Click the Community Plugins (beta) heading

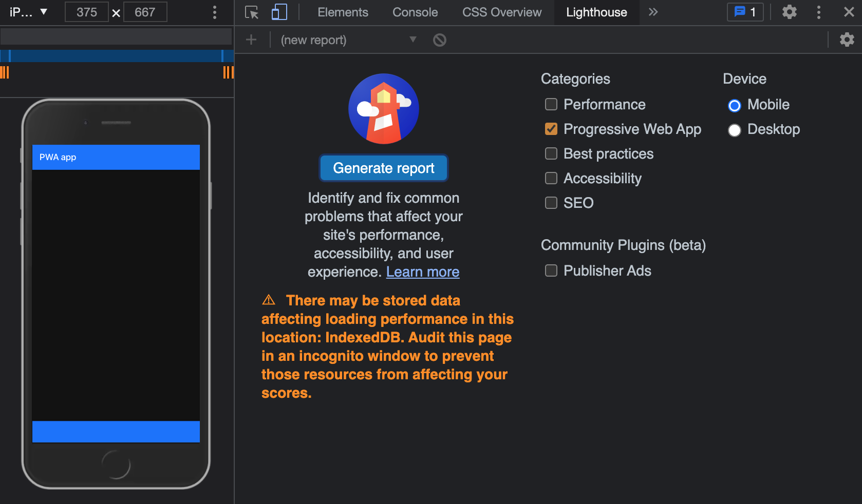[x=623, y=245]
